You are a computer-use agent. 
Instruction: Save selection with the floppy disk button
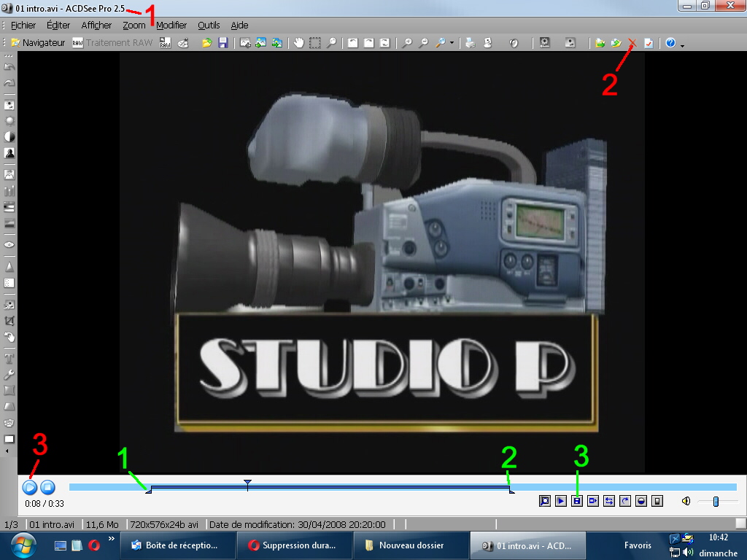click(577, 501)
